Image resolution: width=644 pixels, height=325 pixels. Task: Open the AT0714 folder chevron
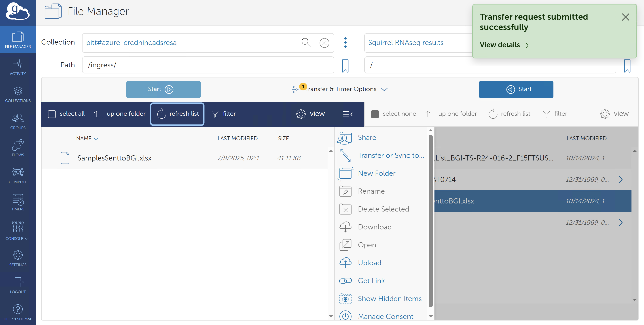tap(621, 179)
